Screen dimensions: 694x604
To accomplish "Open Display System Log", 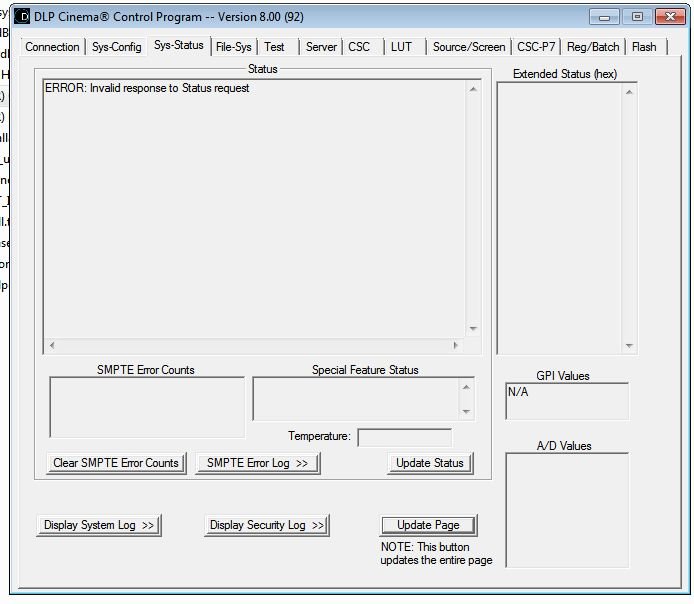I will [99, 525].
